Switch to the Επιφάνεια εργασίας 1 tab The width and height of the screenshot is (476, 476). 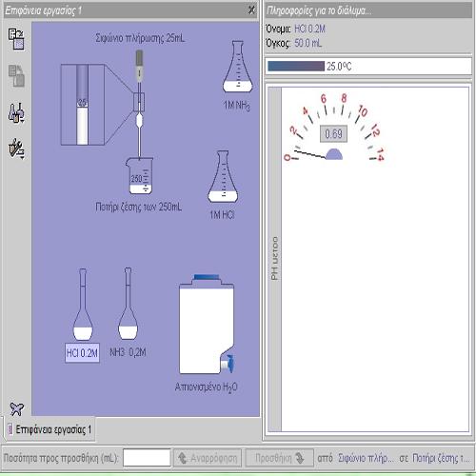(x=50, y=429)
